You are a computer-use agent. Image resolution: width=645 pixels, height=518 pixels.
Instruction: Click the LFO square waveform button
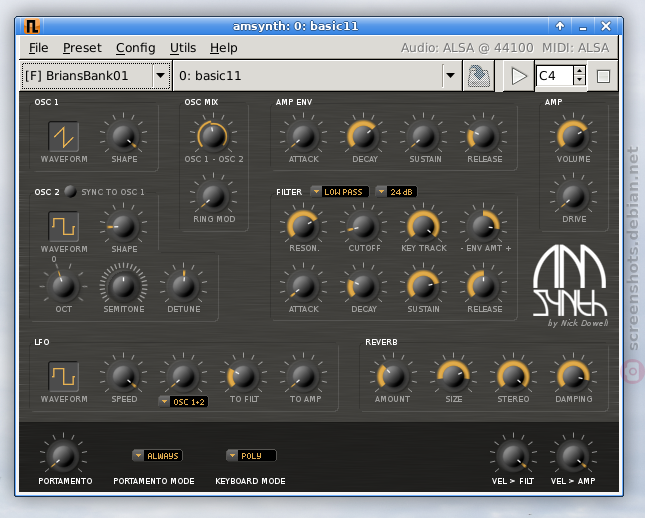click(63, 376)
